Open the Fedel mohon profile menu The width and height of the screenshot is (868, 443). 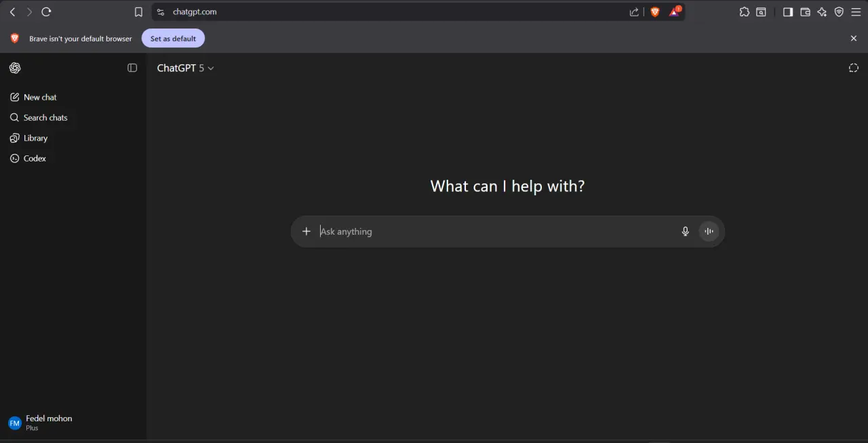73,423
